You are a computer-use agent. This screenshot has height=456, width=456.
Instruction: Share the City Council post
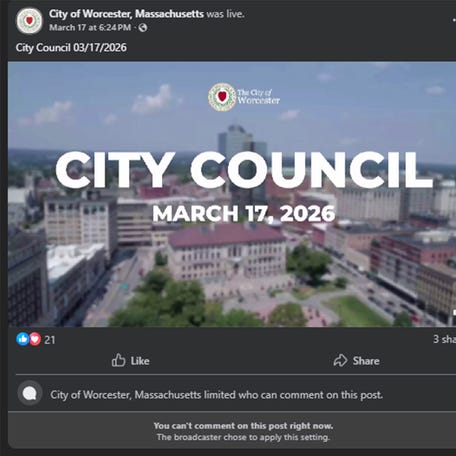tap(356, 361)
